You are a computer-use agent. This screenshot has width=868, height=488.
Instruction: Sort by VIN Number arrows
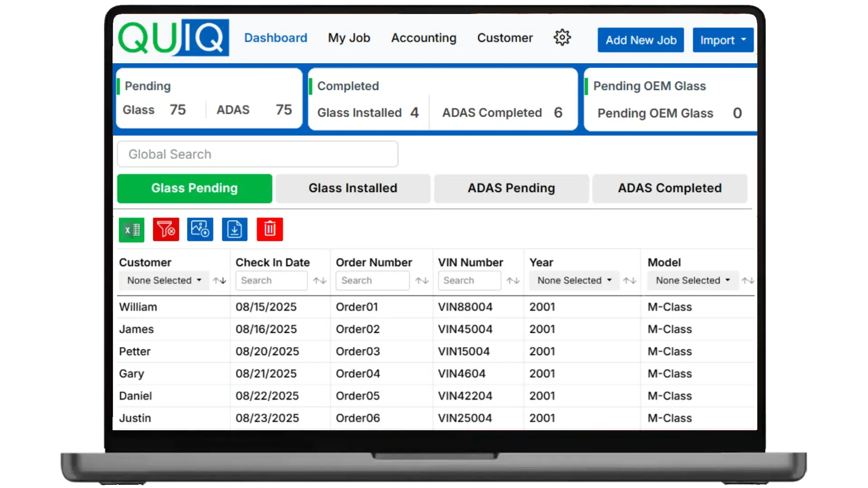click(513, 281)
